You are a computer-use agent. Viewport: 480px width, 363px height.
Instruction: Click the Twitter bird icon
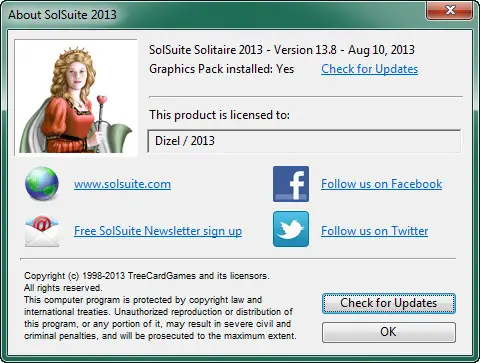(x=291, y=229)
